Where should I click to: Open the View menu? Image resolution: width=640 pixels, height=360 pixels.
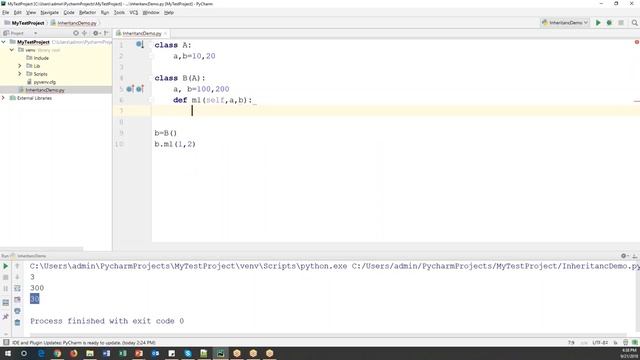click(31, 13)
